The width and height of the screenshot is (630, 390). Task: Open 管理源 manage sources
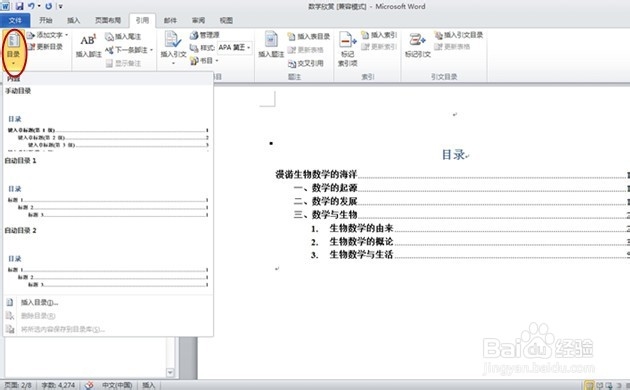205,35
